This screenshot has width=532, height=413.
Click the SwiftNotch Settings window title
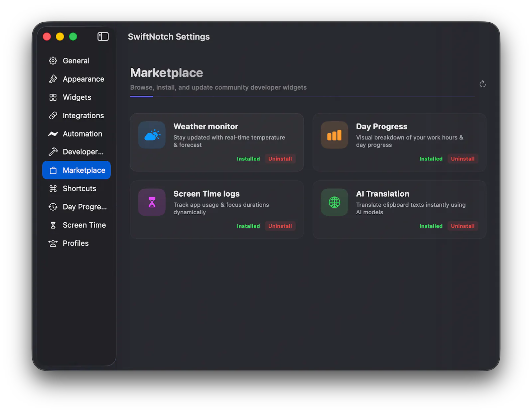tap(169, 37)
